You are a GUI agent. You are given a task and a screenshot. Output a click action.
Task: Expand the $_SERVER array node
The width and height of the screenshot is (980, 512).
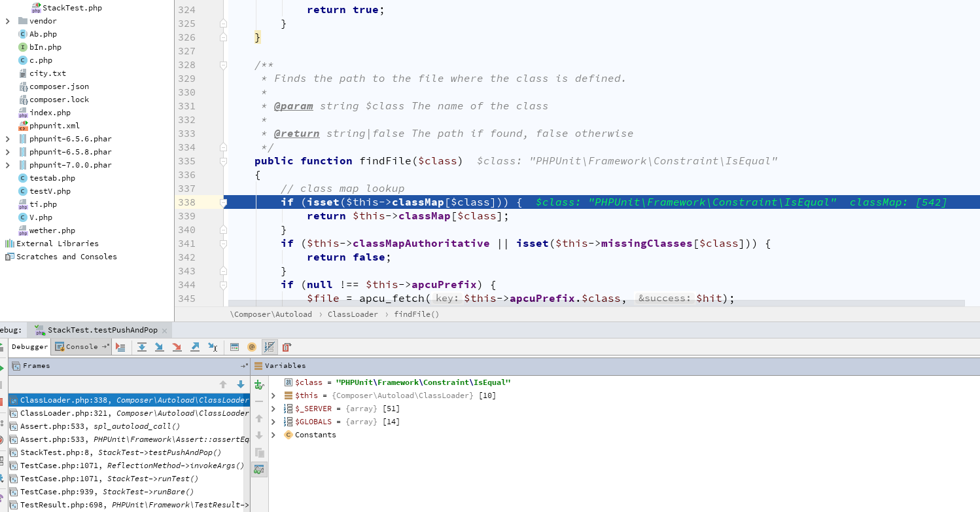tap(273, 409)
